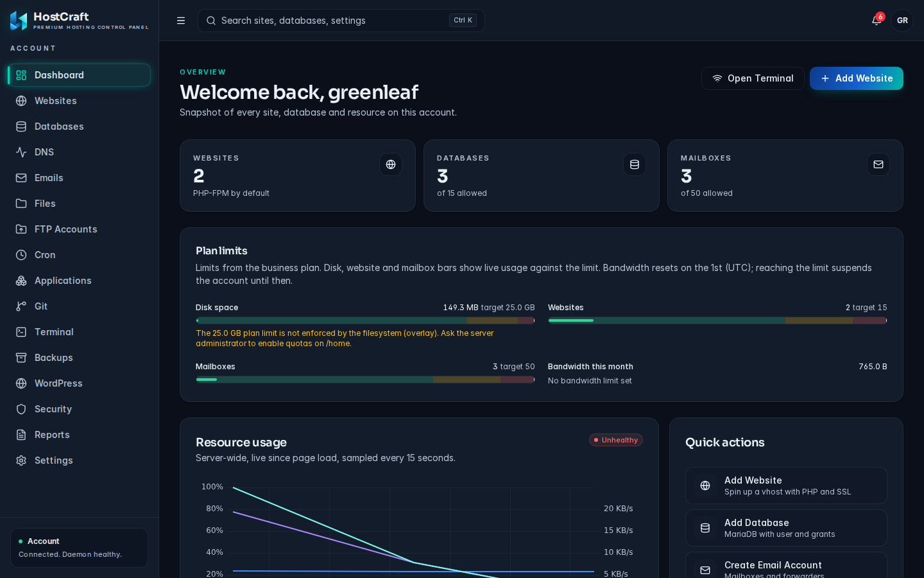The width and height of the screenshot is (924, 578).
Task: Click the Cron clock icon in sidebar
Action: [x=21, y=255]
